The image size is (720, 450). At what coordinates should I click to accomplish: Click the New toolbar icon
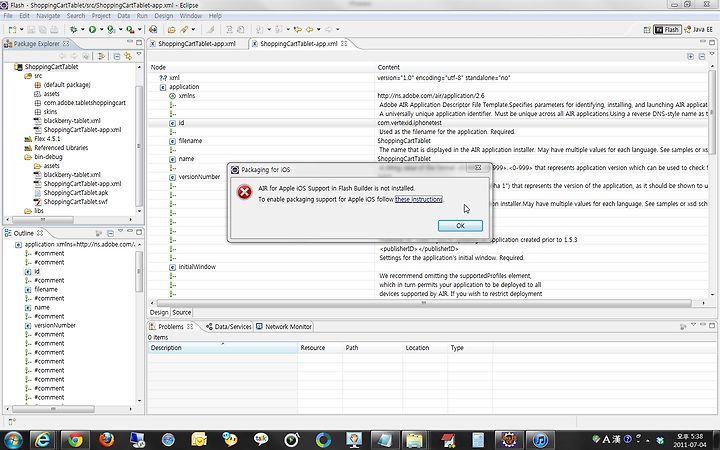pyautogui.click(x=12, y=29)
